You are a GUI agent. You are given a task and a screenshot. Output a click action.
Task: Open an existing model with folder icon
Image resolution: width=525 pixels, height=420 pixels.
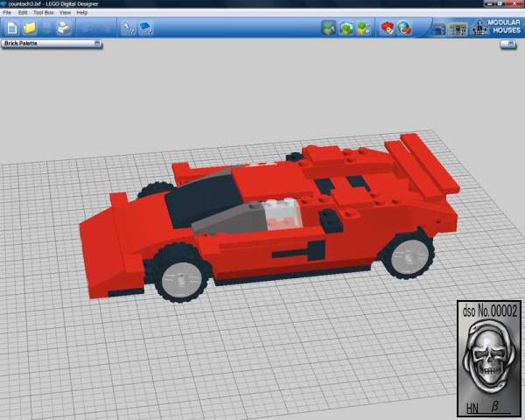[x=29, y=28]
